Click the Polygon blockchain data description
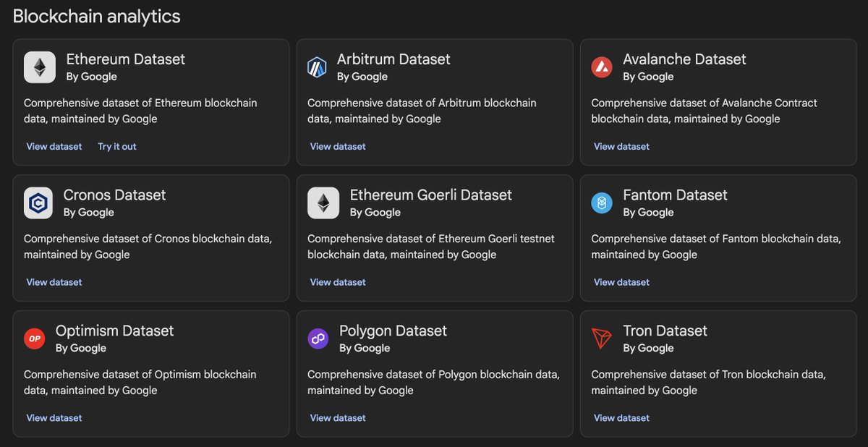868x447 pixels. click(x=433, y=383)
